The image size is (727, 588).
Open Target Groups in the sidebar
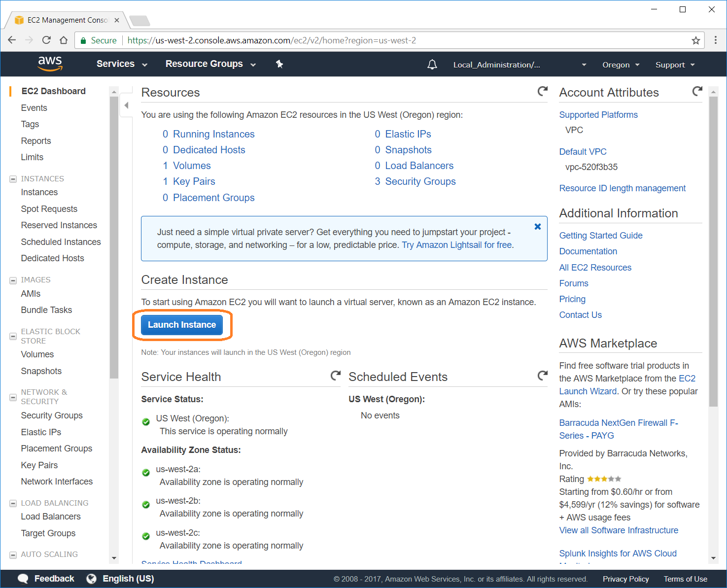pyautogui.click(x=48, y=533)
